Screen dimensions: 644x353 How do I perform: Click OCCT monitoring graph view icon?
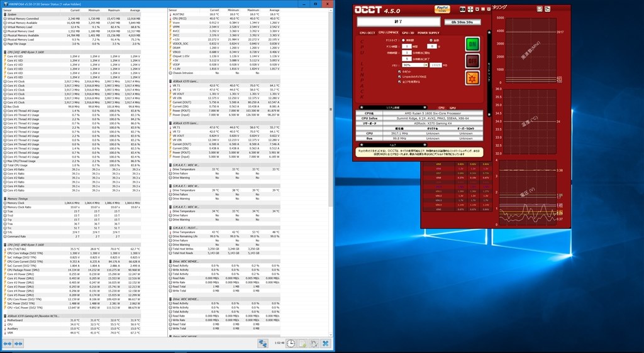pos(539,9)
